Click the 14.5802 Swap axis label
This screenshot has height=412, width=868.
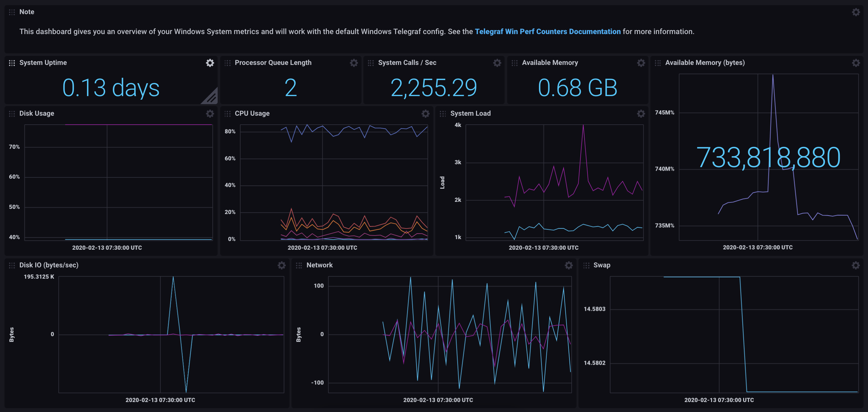click(595, 363)
